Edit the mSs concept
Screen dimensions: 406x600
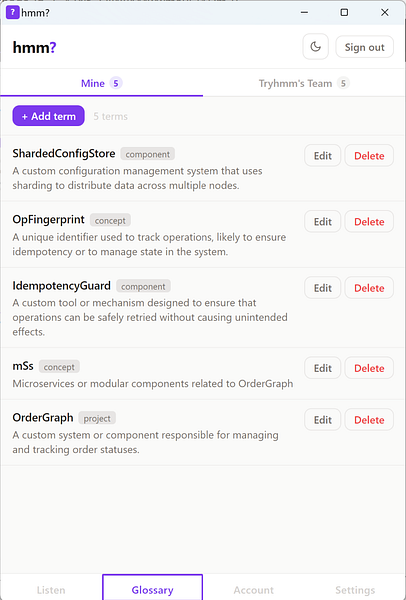pos(323,368)
